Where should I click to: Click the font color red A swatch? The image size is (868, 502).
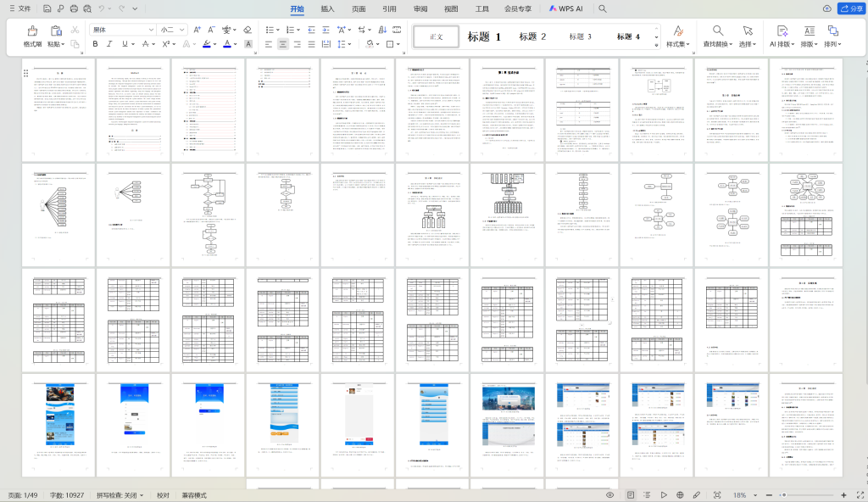[227, 44]
